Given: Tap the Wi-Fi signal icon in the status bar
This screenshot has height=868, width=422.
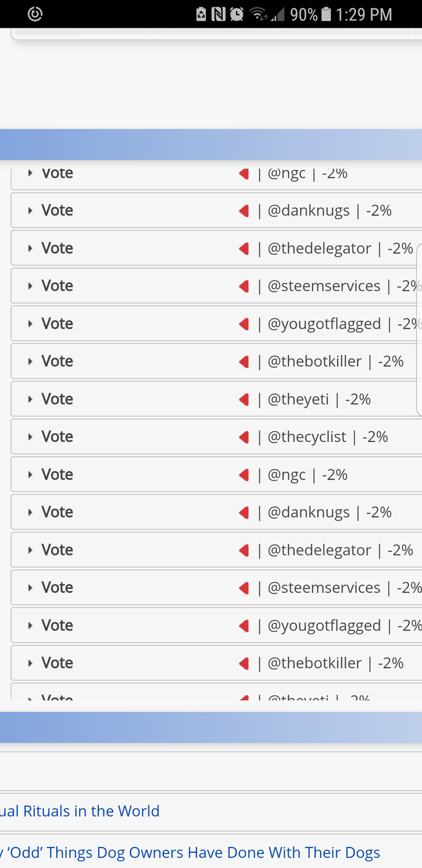Looking at the screenshot, I should pos(258,14).
